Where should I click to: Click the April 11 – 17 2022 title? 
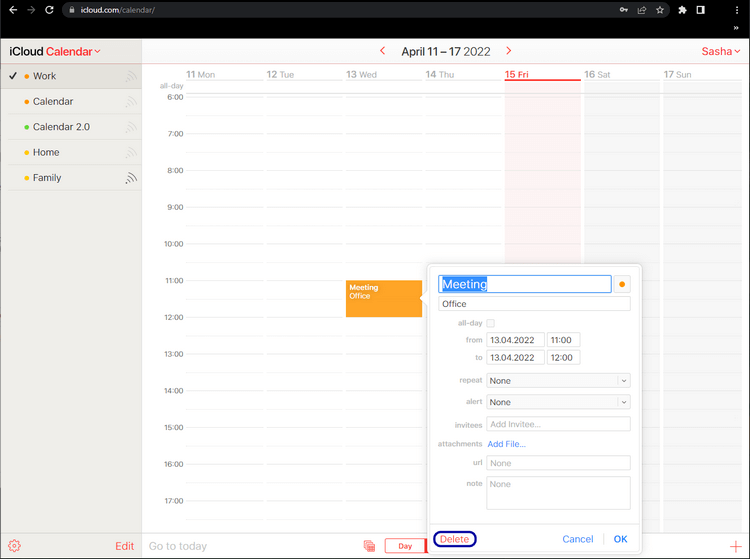(x=446, y=51)
